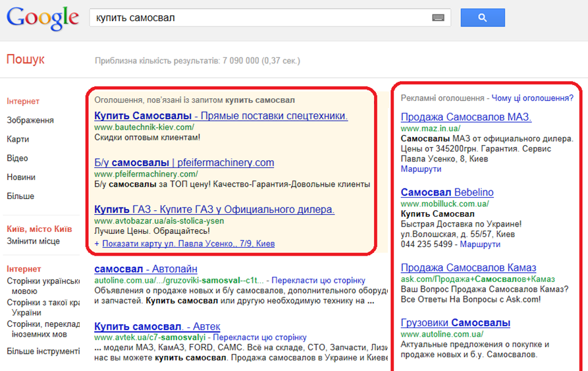Image resolution: width=588 pixels, height=371 pixels.
Task: Open ad 'Купить Самосвалы - Прямые поставки спецтехники'
Action: (x=221, y=116)
